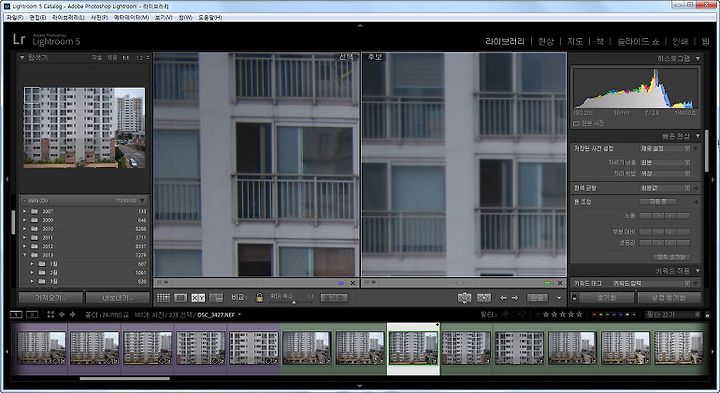Toggle the green color label filter
The width and height of the screenshot is (720, 393).
pyautogui.click(x=608, y=314)
